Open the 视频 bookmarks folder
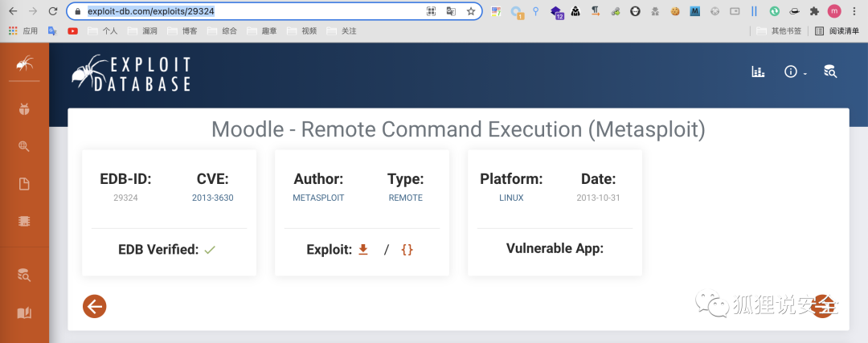The height and width of the screenshot is (343, 868). [x=302, y=31]
